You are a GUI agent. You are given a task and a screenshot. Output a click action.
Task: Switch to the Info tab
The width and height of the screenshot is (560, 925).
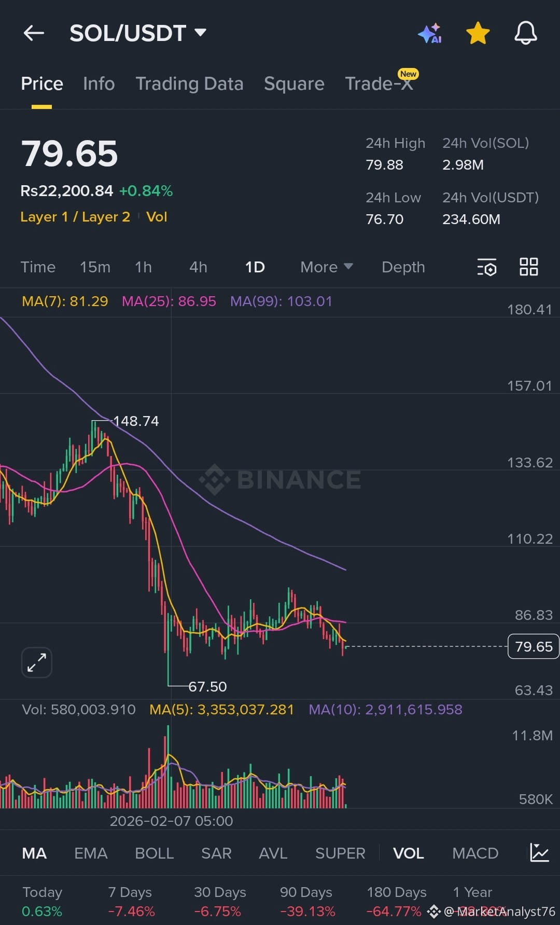point(99,84)
